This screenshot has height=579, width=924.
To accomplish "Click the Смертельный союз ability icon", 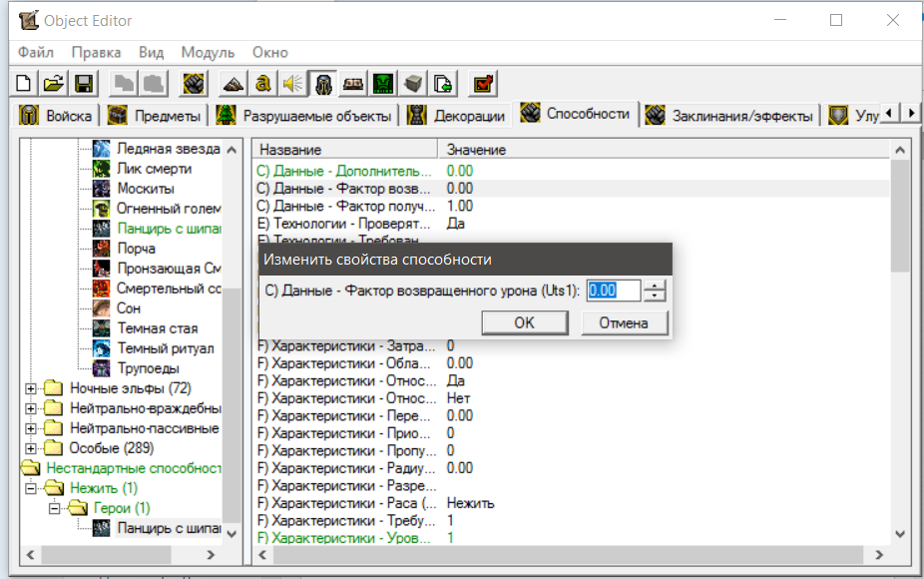I will (x=102, y=289).
